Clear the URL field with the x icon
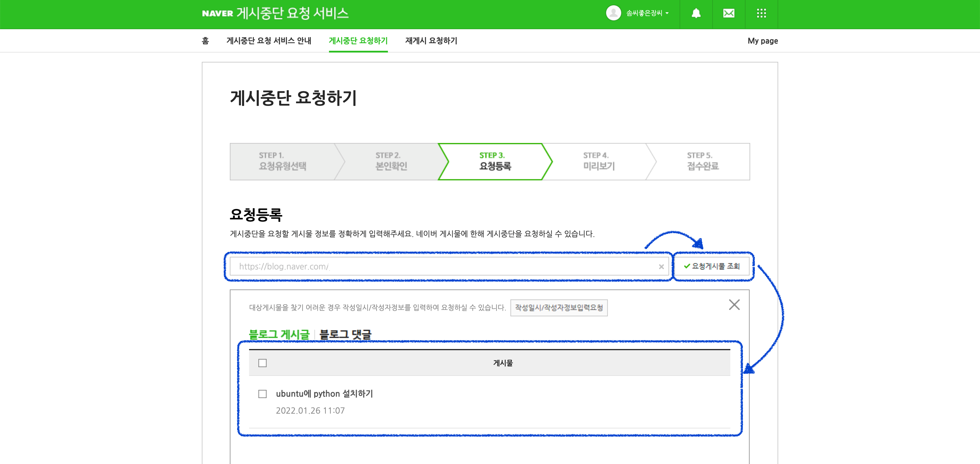The width and height of the screenshot is (980, 464). coord(661,267)
